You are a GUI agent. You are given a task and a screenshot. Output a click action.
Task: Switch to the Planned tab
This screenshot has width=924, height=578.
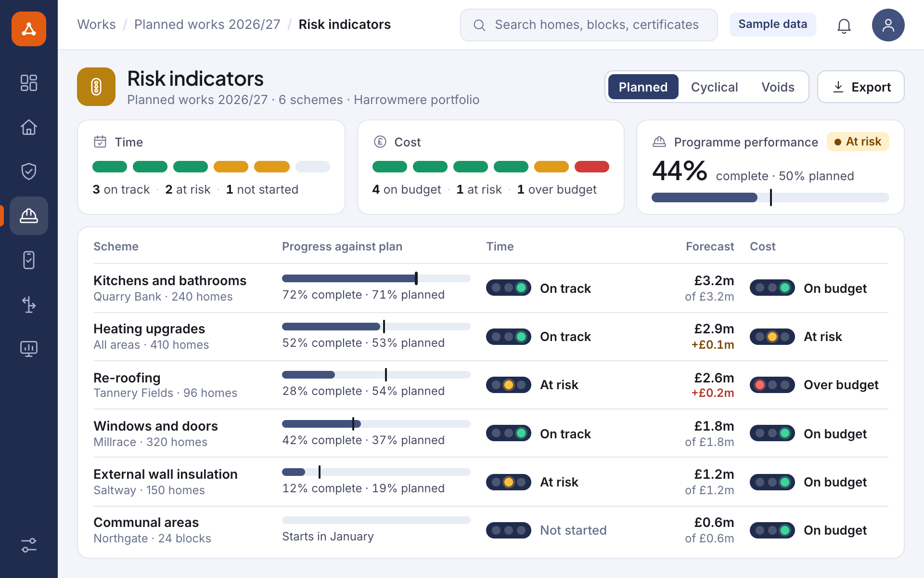(643, 87)
